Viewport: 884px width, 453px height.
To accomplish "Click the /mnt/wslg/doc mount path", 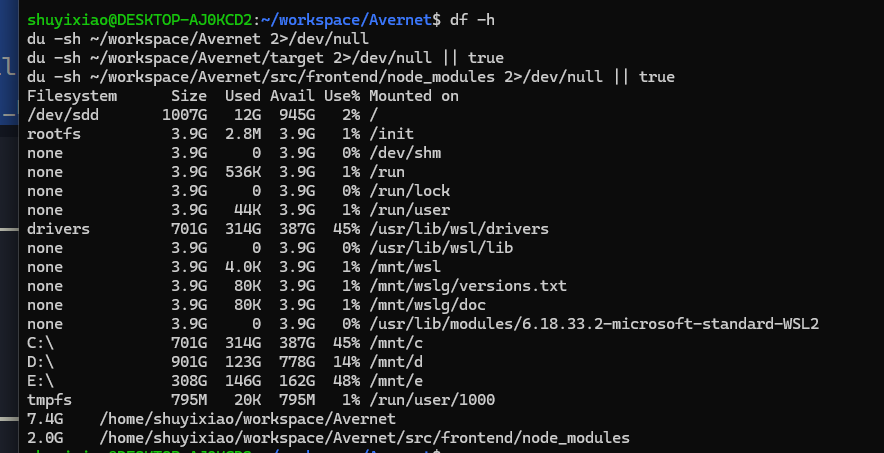I will pos(427,305).
